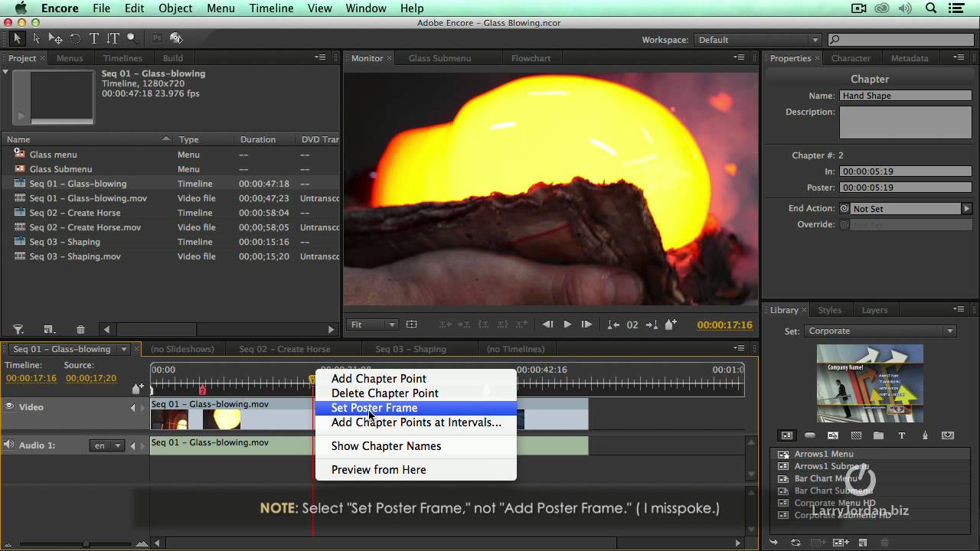Step back one frame in Monitor
The height and width of the screenshot is (551, 980).
click(x=547, y=324)
